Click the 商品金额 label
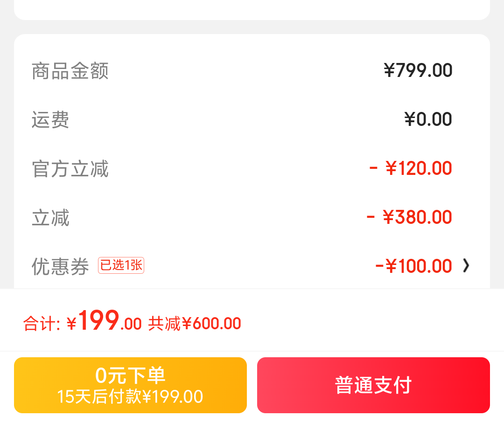This screenshot has width=504, height=430. (70, 70)
